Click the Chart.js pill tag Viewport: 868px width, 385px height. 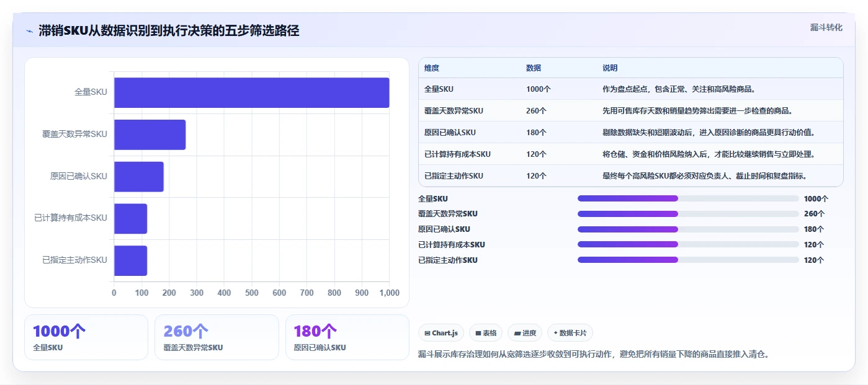click(441, 333)
